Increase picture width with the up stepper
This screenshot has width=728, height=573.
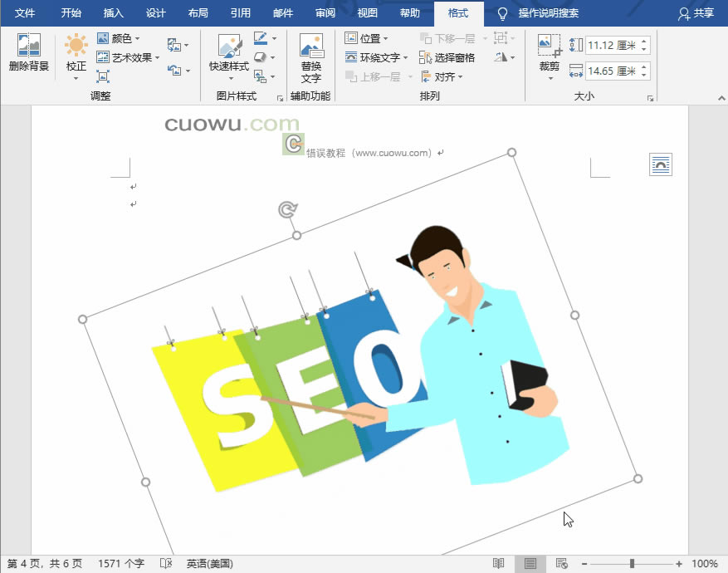click(644, 67)
